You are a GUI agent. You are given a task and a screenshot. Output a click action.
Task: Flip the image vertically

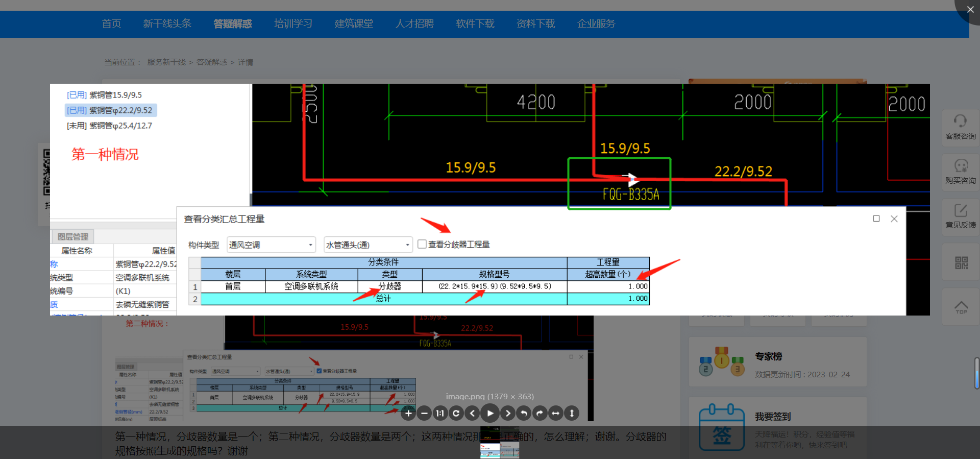572,413
